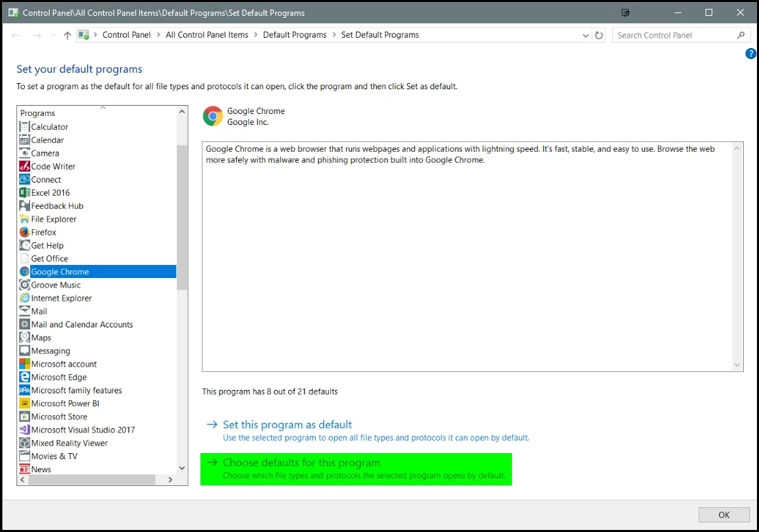Open recent locations dropdown arrow

point(54,35)
